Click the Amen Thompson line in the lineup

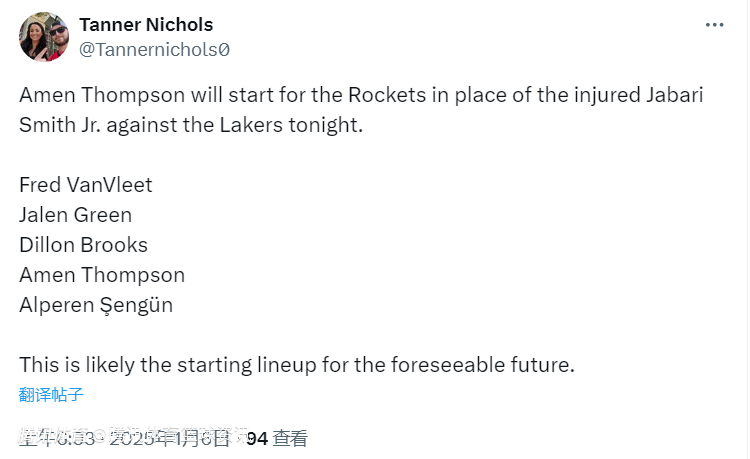102,275
